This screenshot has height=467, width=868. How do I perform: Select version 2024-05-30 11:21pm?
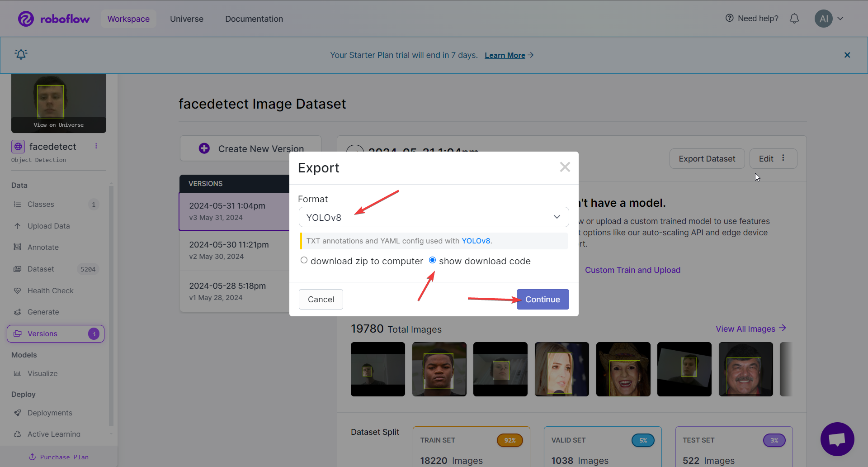pos(234,250)
